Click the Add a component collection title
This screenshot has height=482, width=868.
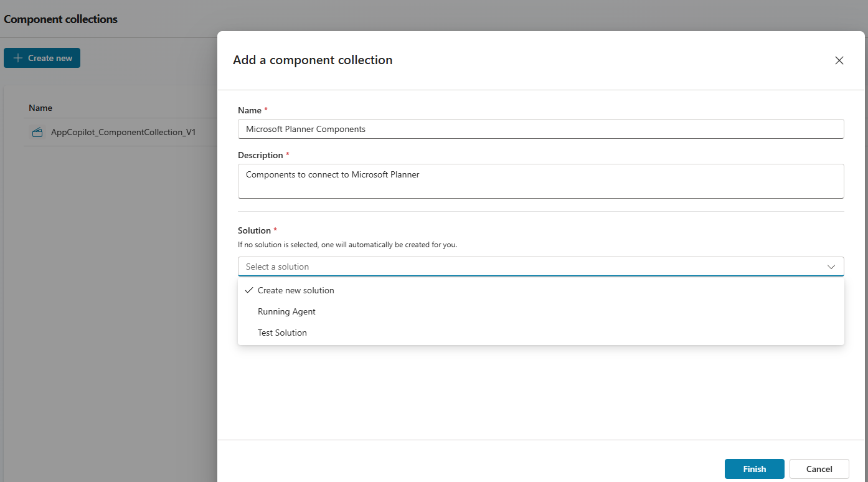click(313, 60)
